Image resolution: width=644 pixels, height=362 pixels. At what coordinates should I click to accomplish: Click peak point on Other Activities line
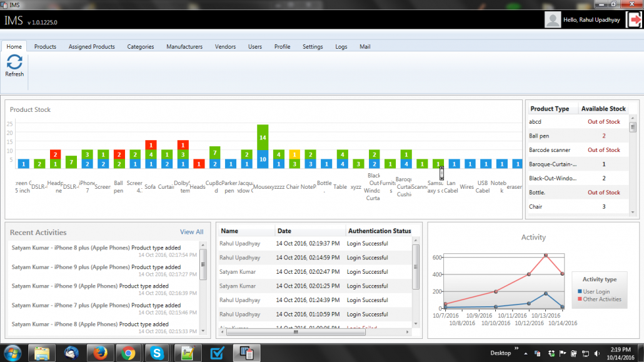(546, 255)
